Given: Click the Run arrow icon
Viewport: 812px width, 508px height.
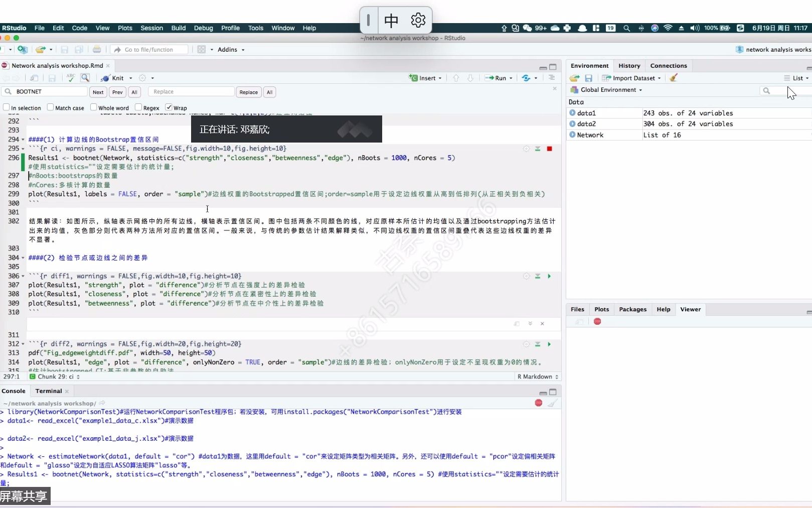Looking at the screenshot, I should (x=489, y=78).
